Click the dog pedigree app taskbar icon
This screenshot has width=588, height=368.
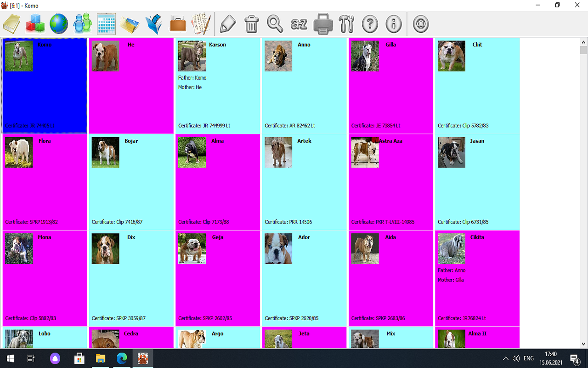click(143, 358)
